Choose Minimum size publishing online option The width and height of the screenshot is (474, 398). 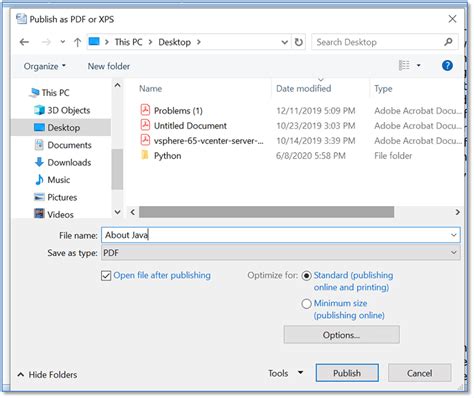tap(306, 304)
